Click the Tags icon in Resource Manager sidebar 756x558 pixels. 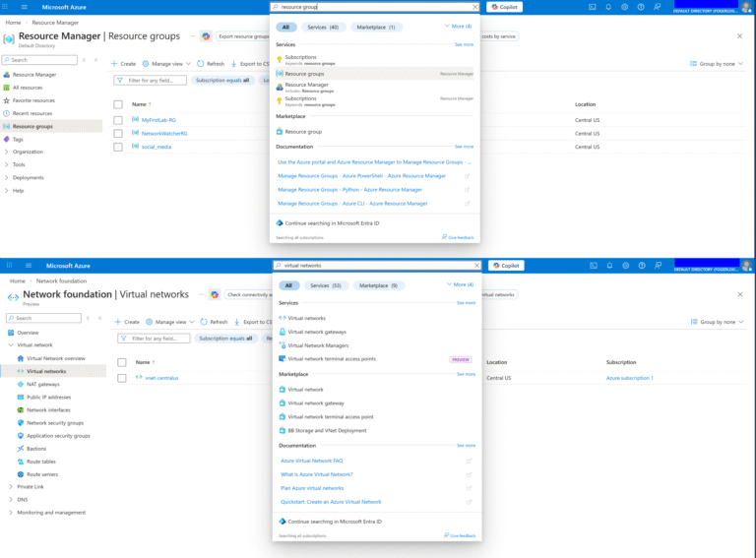pyautogui.click(x=7, y=140)
